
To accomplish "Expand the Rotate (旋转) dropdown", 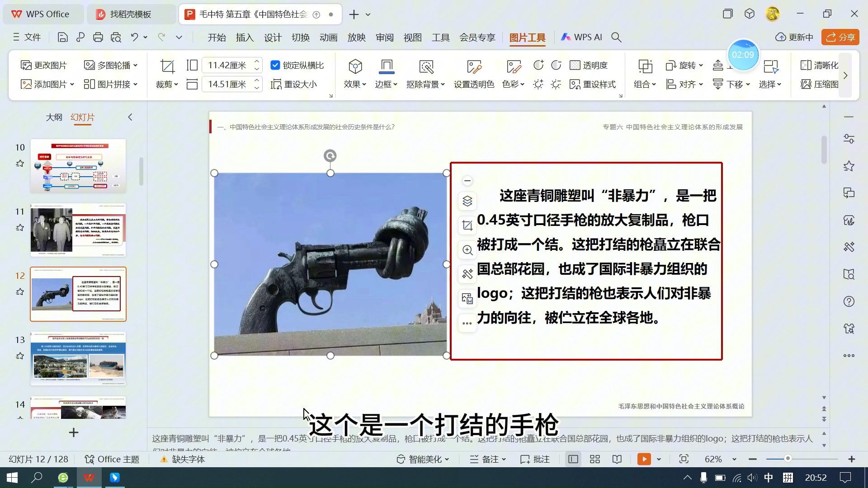I will 701,66.
